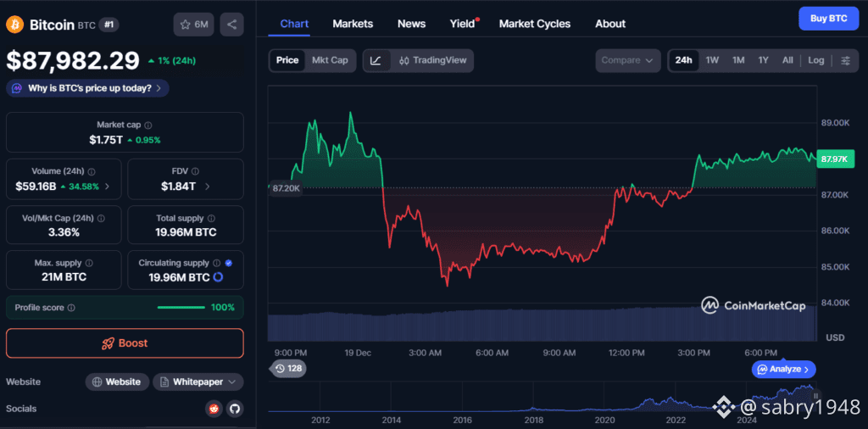Click the share icon beside Bitcoin title
Image resolution: width=868 pixels, height=429 pixels.
[x=231, y=25]
